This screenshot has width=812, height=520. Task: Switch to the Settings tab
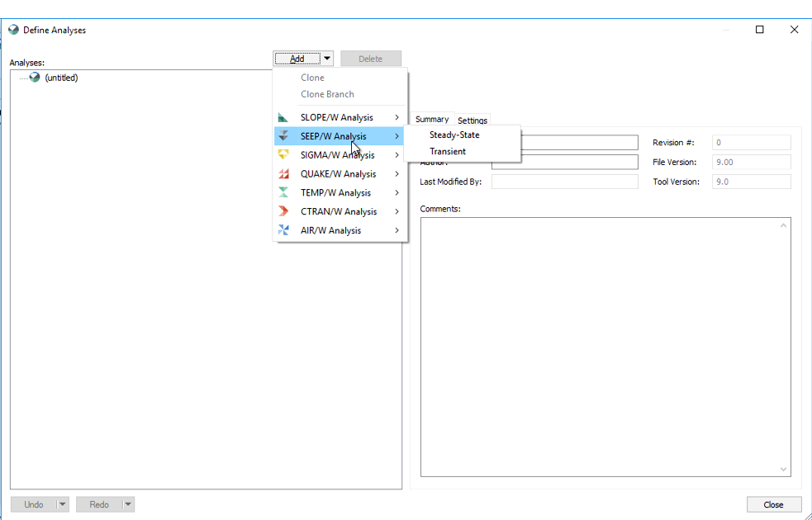pos(472,121)
